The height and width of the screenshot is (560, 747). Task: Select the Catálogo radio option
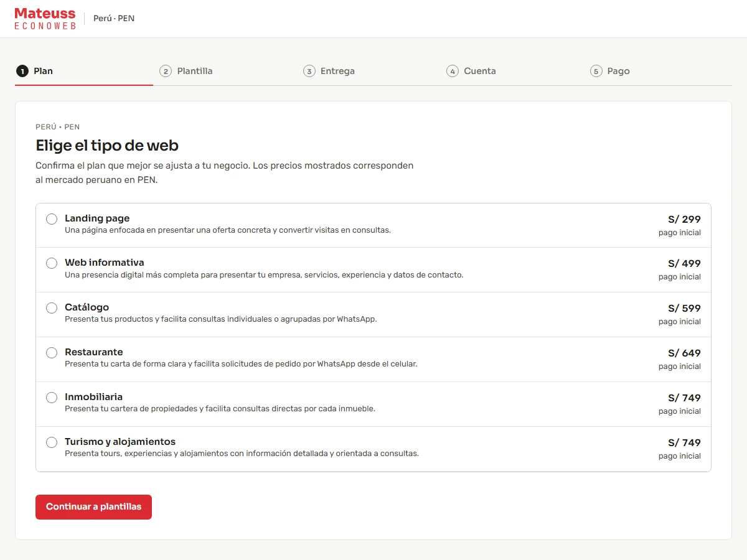52,308
